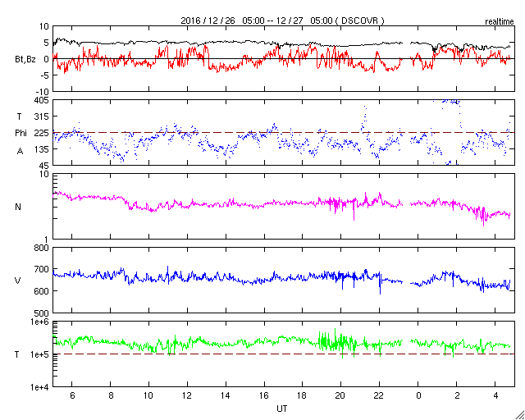This screenshot has width=525, height=420.
Task: Select hour "18" on the UT axis
Action: point(303,396)
